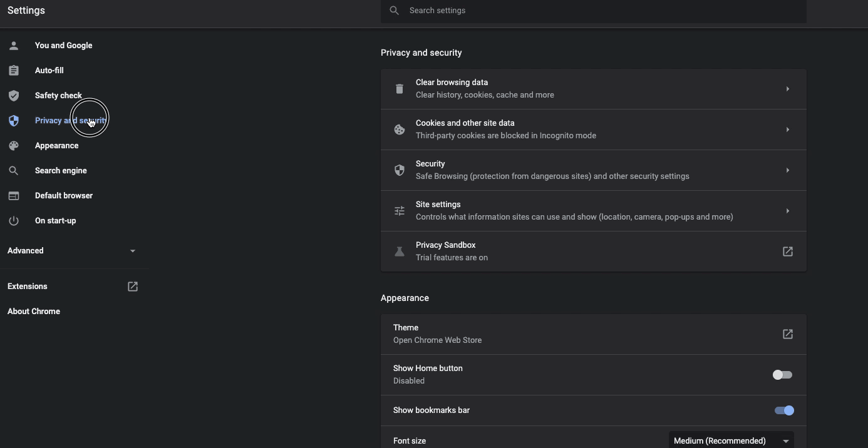Viewport: 868px width, 448px height.
Task: Toggle the Show Home button switch
Action: (x=783, y=375)
